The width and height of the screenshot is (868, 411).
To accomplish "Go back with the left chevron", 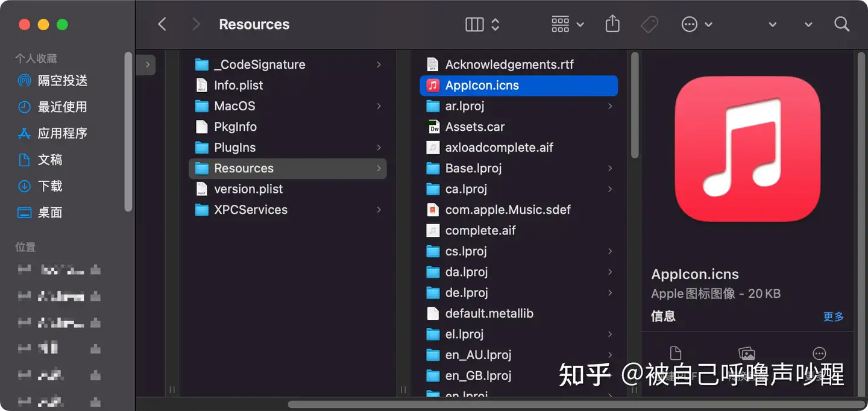I will pyautogui.click(x=162, y=24).
